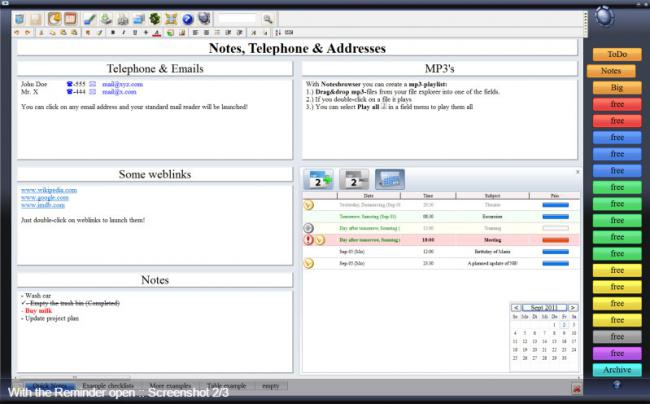Select the gray free category button
Image resolution: width=650 pixels, height=404 pixels.
[617, 336]
